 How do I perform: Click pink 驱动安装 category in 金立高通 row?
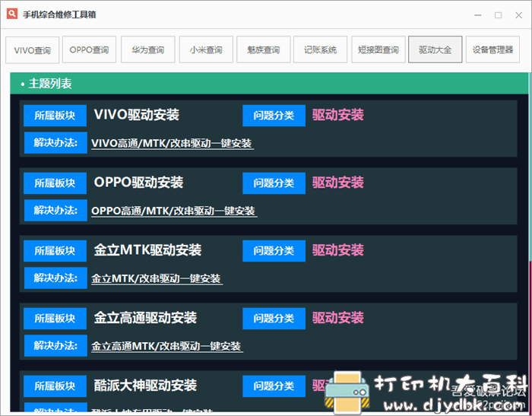338,318
